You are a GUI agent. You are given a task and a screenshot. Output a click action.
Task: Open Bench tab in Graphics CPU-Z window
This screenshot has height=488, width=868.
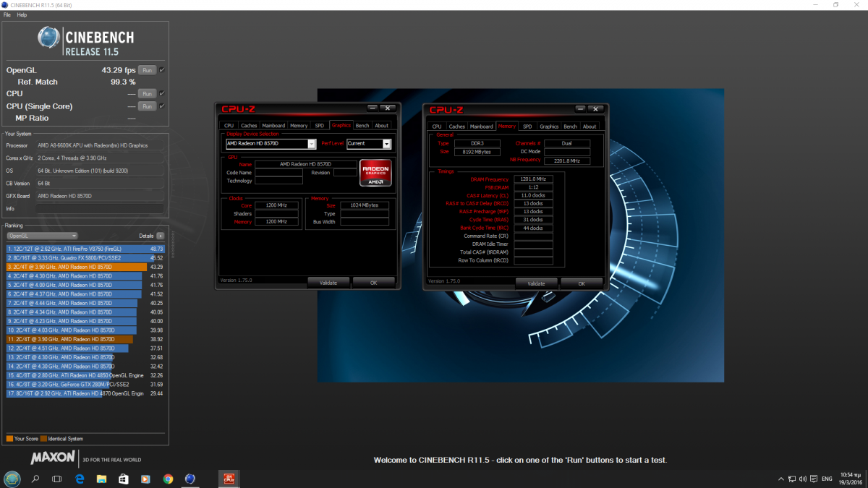pyautogui.click(x=362, y=126)
